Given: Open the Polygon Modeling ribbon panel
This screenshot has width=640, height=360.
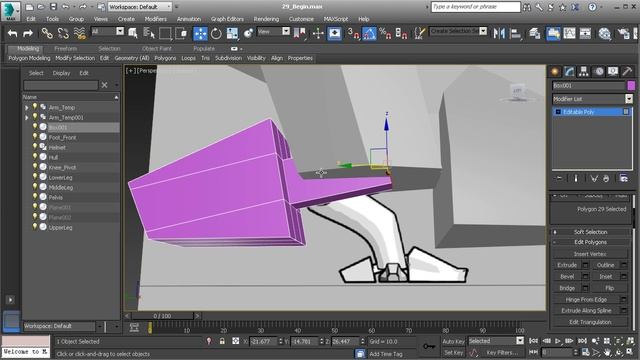Looking at the screenshot, I should pyautogui.click(x=29, y=58).
